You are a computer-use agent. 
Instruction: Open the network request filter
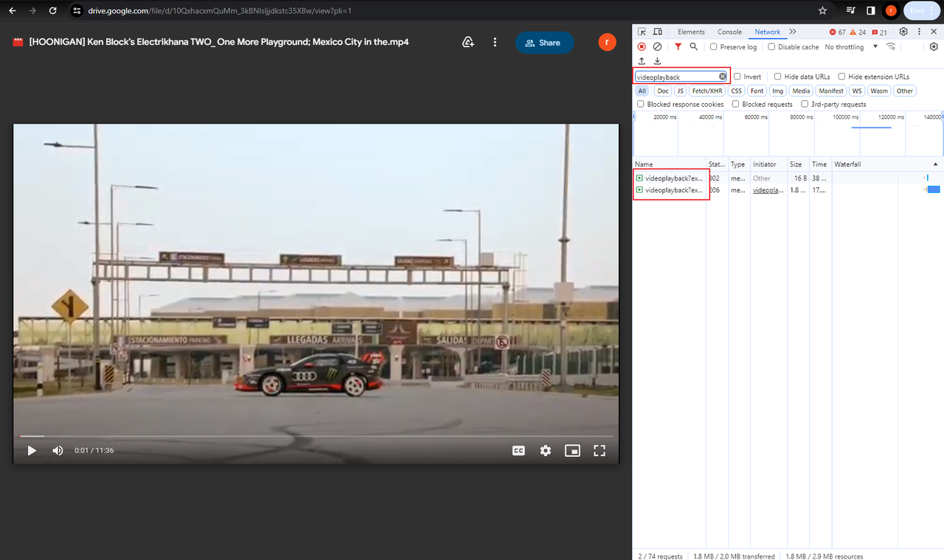pos(678,46)
